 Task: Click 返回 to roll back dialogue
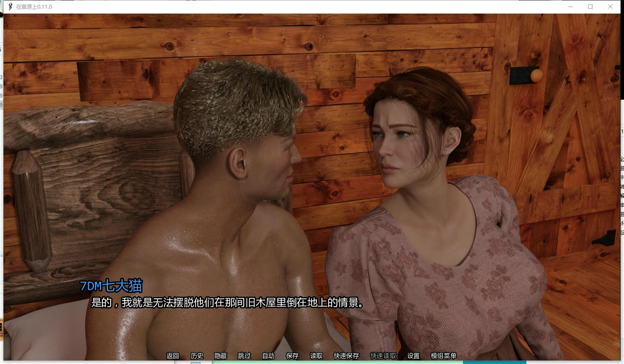point(173,356)
